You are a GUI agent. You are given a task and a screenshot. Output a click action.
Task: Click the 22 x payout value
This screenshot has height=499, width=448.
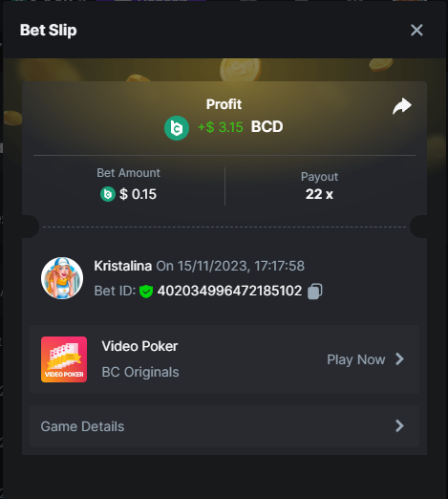(319, 194)
